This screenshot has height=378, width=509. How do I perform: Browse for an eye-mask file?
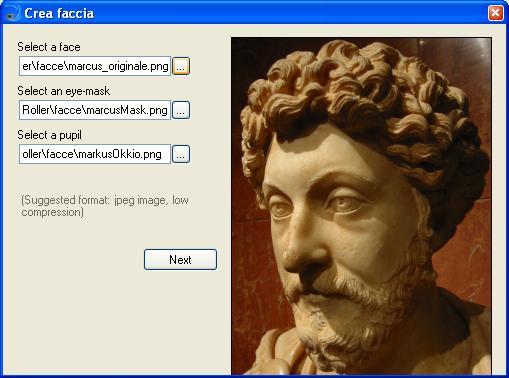(x=181, y=110)
